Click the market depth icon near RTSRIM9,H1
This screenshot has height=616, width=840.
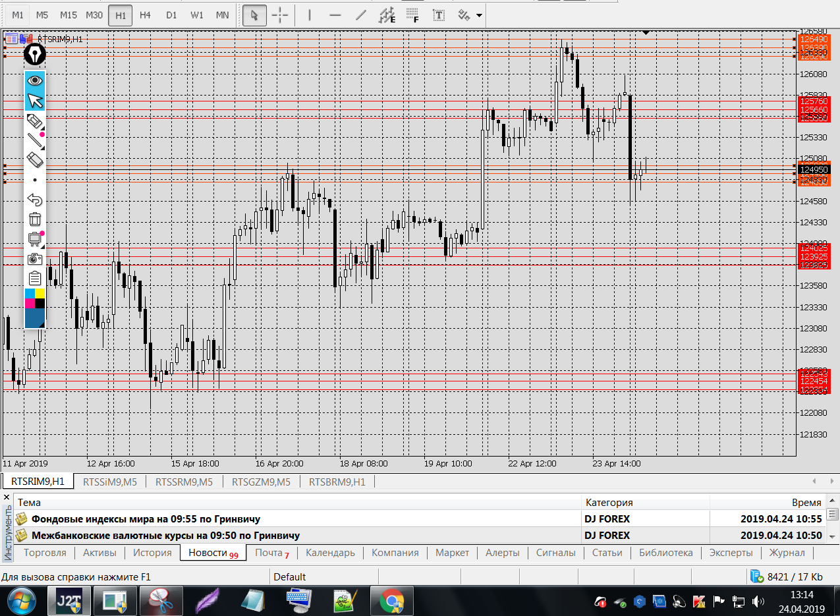[11, 39]
